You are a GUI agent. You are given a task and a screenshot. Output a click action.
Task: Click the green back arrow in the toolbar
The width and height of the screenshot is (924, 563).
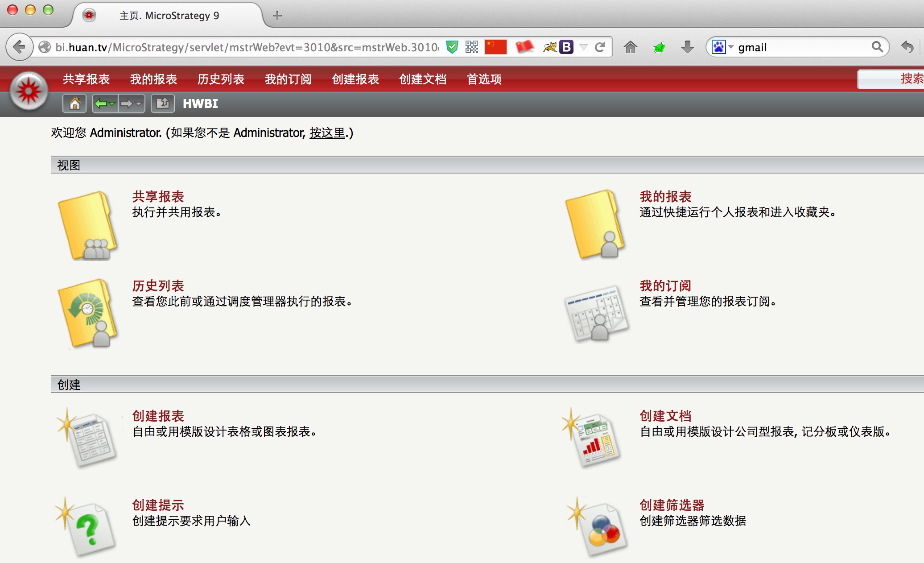click(101, 104)
